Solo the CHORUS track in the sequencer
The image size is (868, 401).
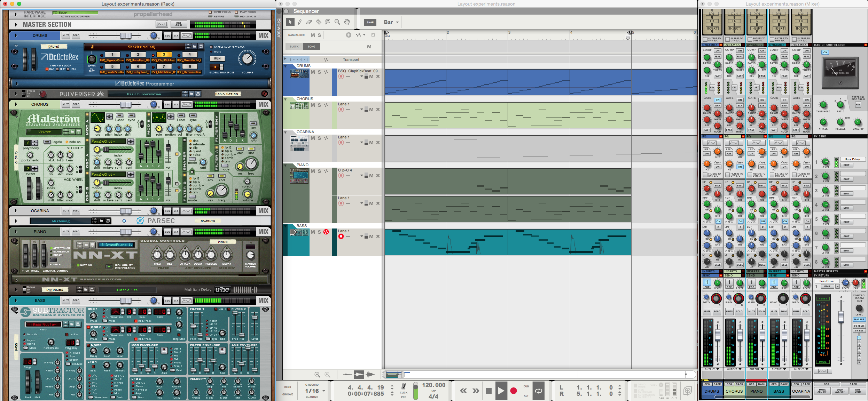coord(319,105)
